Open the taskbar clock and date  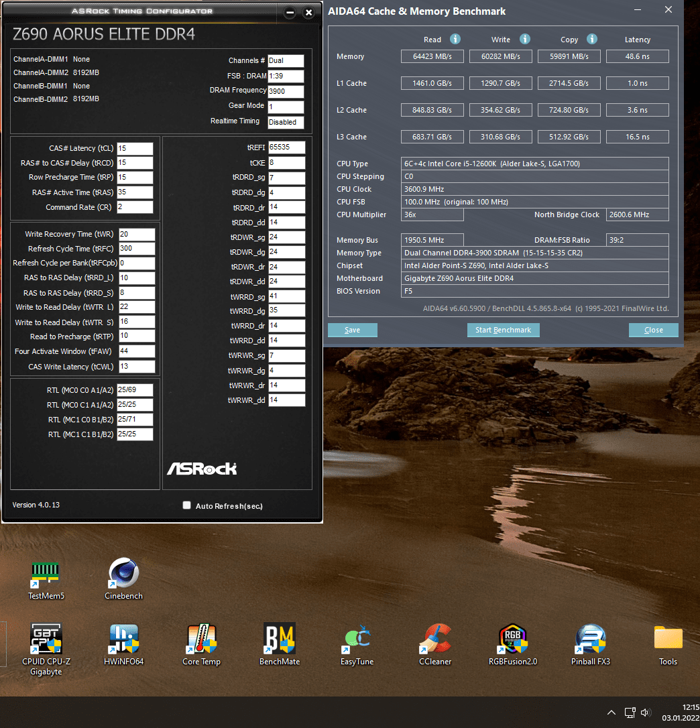pos(681,713)
